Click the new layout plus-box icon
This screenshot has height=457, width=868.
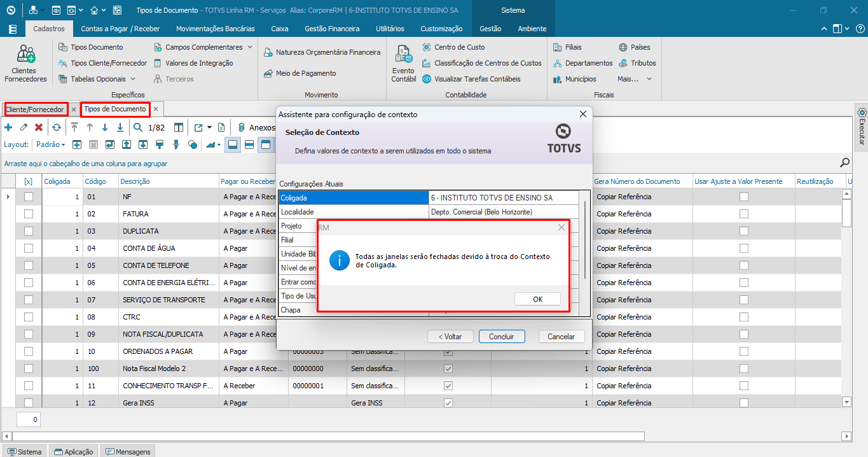77,144
